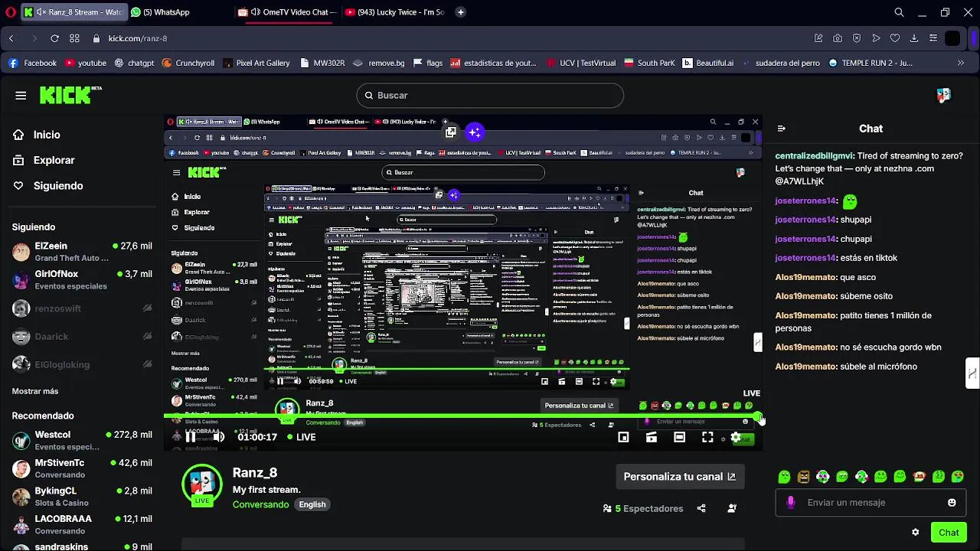Open Opera snapshot camera tool
Image resolution: width=980 pixels, height=551 pixels.
click(838, 38)
